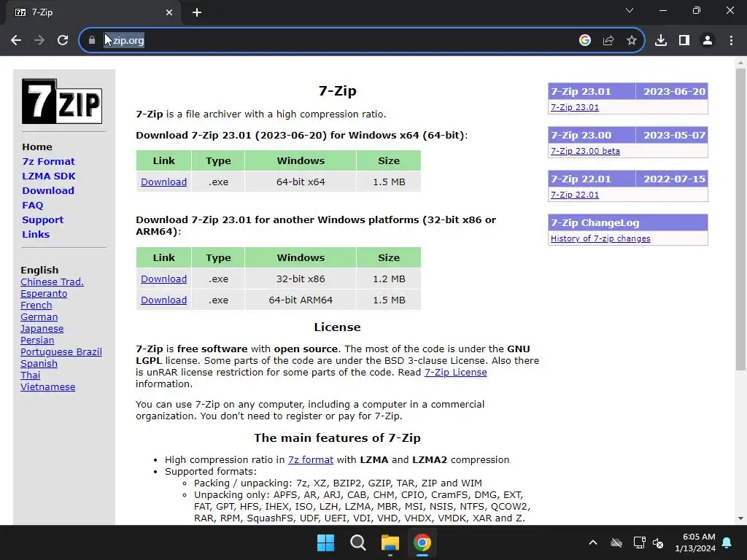Viewport: 747px width, 560px height.
Task: Switch language to Chinese Trad.
Action: [52, 282]
